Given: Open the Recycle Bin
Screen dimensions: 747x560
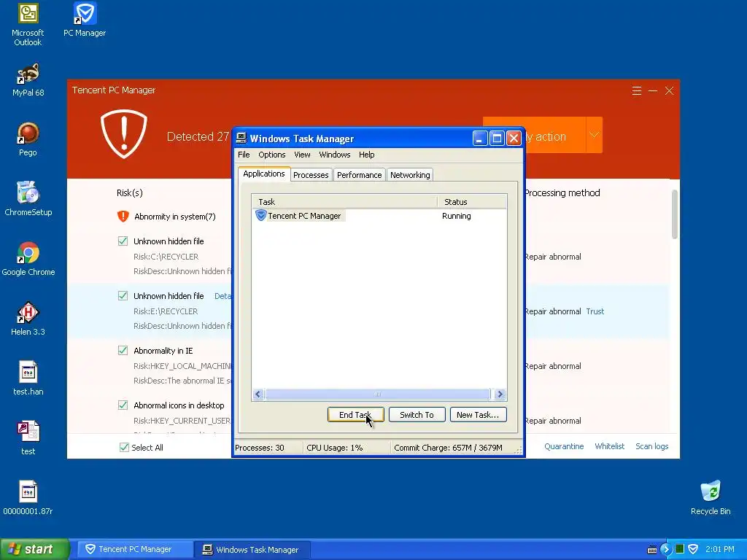Looking at the screenshot, I should [x=711, y=498].
